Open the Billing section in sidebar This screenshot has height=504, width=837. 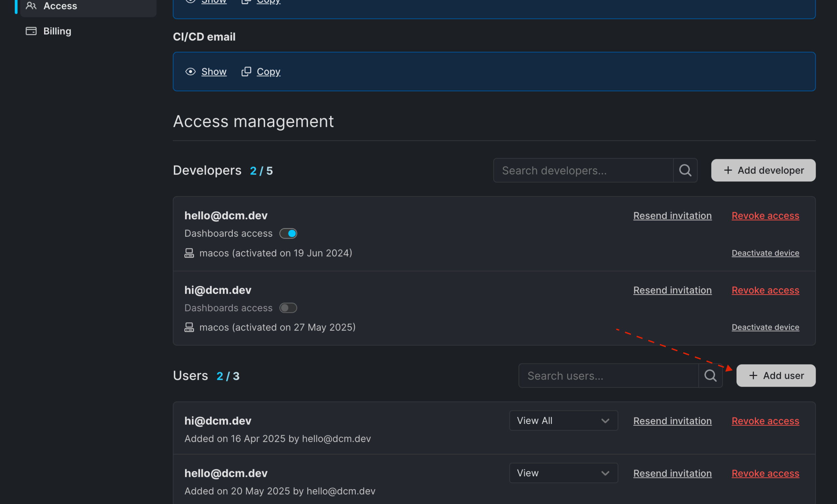pyautogui.click(x=57, y=31)
